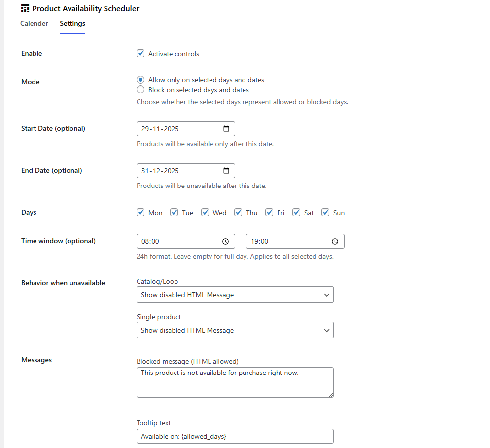
Task: Uncheck the Mon day checkbox
Action: [x=140, y=212]
